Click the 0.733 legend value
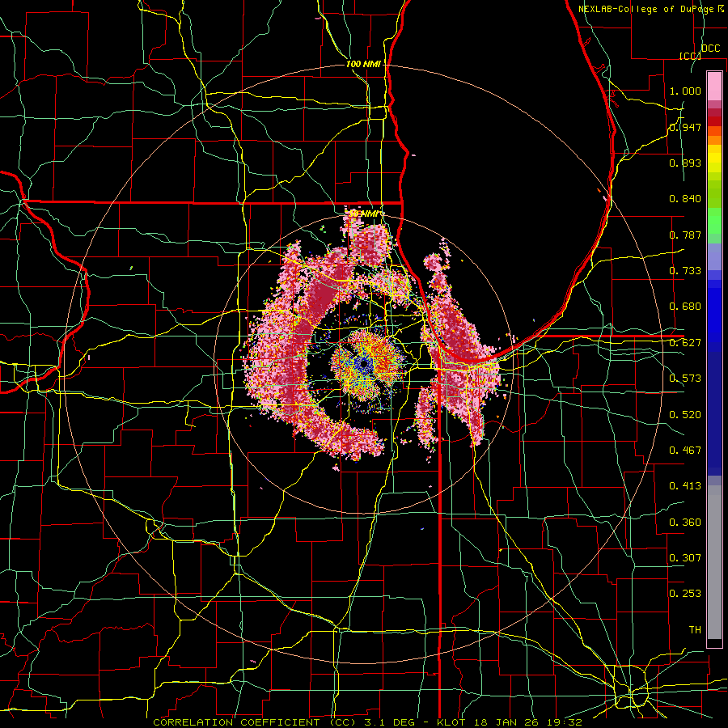 click(x=685, y=271)
